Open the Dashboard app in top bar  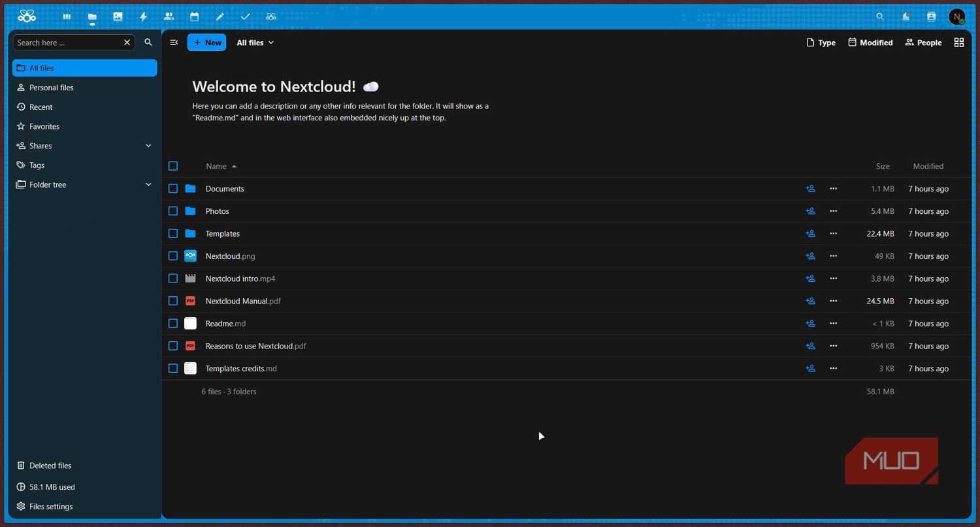(67, 16)
